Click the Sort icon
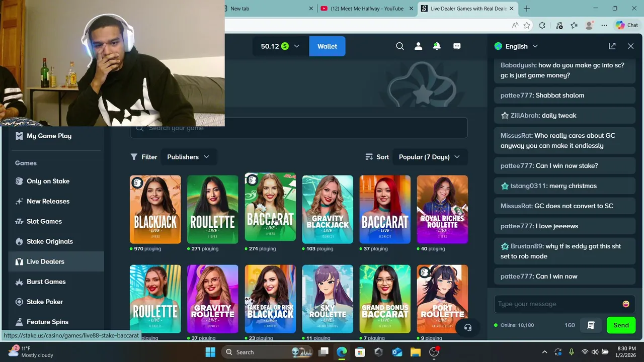Viewport: 644px width, 362px height. pos(369,157)
